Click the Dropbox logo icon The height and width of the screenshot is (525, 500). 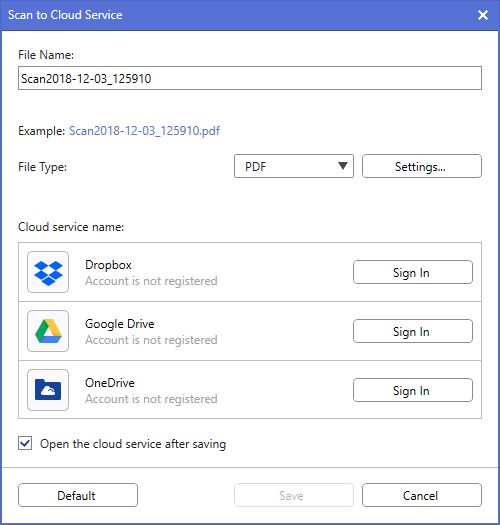click(x=48, y=273)
